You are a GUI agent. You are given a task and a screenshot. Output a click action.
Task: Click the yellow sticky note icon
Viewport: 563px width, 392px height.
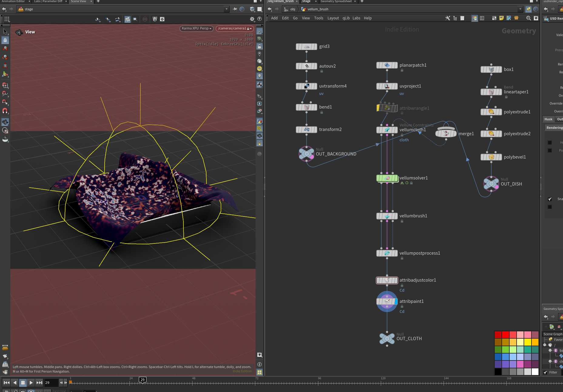point(501,18)
